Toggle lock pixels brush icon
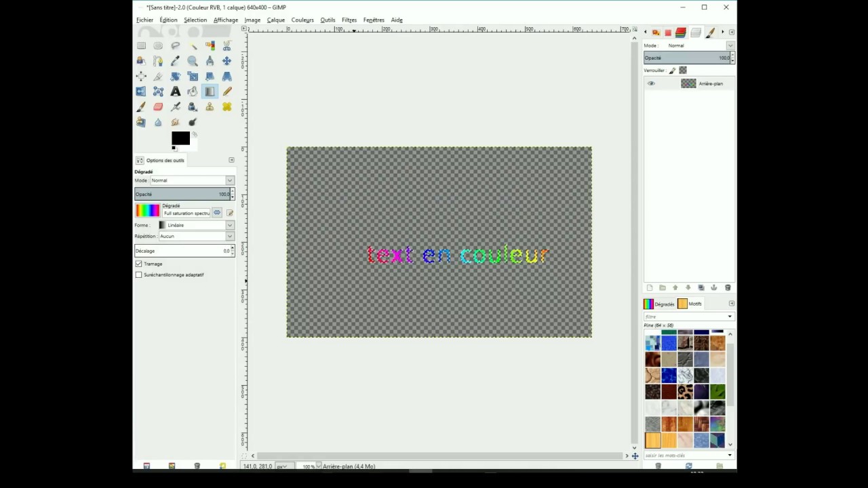Viewport: 868px width, 488px height. tap(673, 70)
